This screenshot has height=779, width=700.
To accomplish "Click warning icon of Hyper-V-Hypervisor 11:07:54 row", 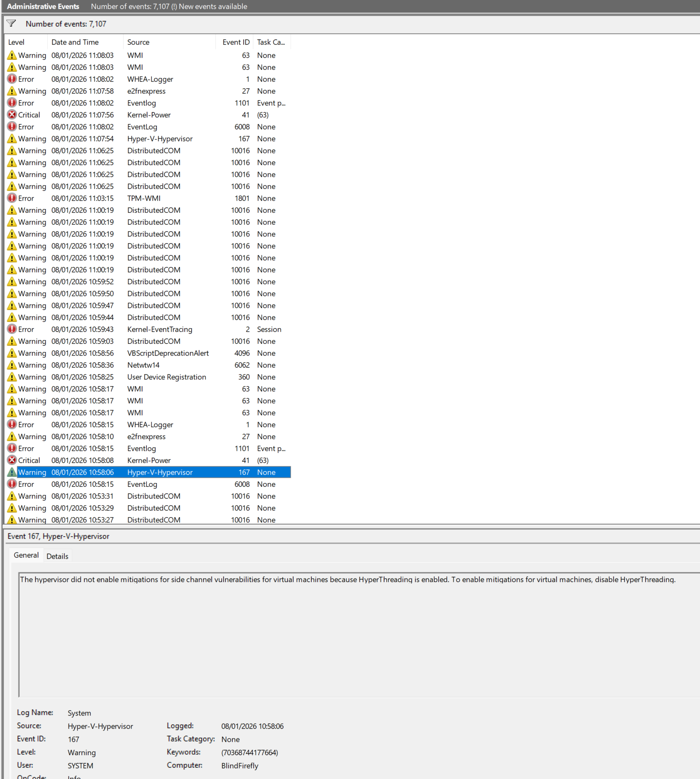I will click(x=12, y=138).
